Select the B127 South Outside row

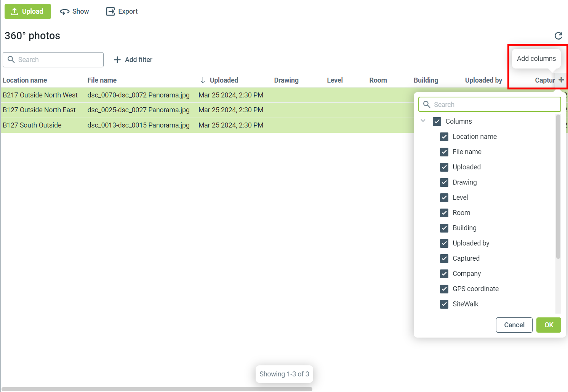(x=32, y=125)
